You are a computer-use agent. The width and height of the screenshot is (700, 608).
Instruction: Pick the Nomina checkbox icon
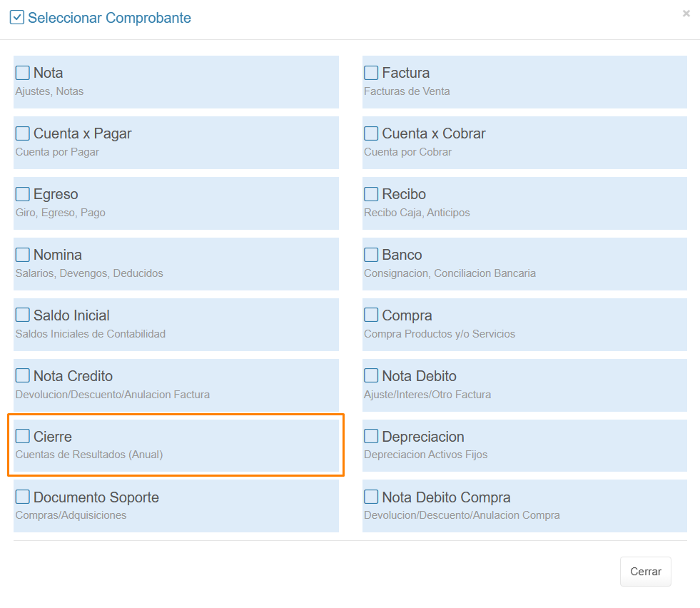pyautogui.click(x=23, y=255)
